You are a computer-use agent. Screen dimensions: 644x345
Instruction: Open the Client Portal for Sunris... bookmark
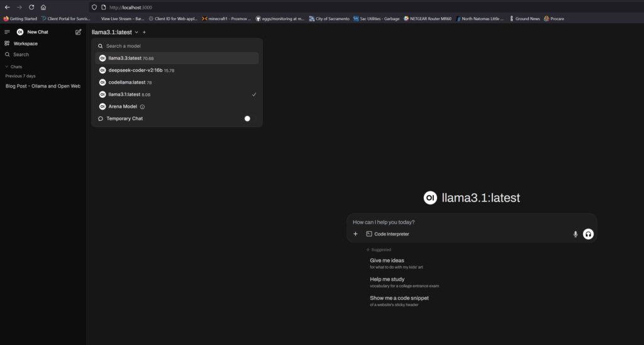coord(66,18)
